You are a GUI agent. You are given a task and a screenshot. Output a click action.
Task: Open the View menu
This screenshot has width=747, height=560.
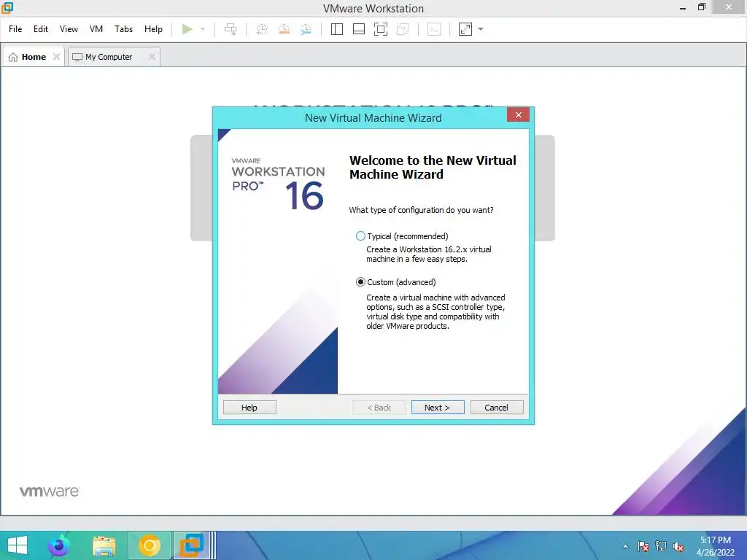[69, 29]
